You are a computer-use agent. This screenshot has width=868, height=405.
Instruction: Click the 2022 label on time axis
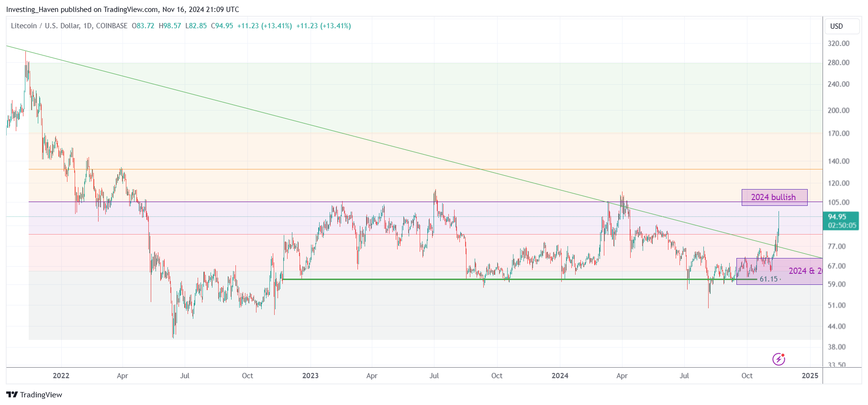click(x=61, y=376)
